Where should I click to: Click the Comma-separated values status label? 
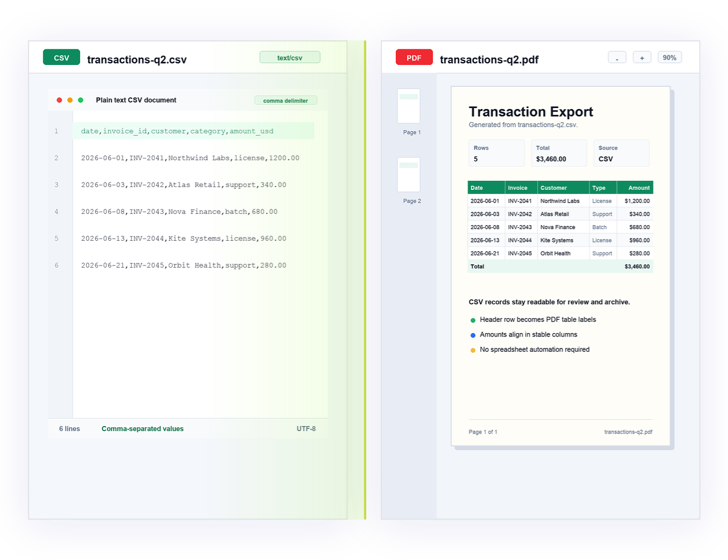click(143, 429)
